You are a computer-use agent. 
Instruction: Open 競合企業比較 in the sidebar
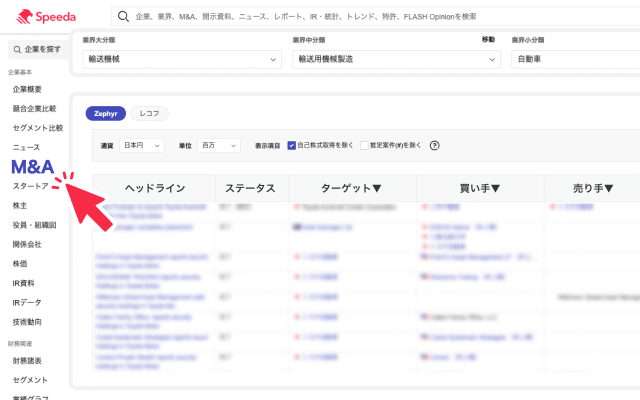pyautogui.click(x=34, y=109)
